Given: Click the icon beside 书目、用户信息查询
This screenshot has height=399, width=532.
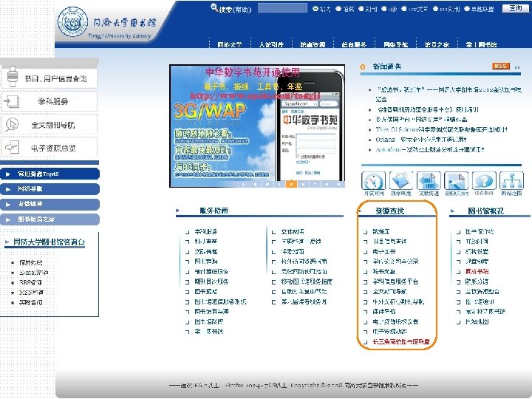Looking at the screenshot, I should [x=13, y=76].
